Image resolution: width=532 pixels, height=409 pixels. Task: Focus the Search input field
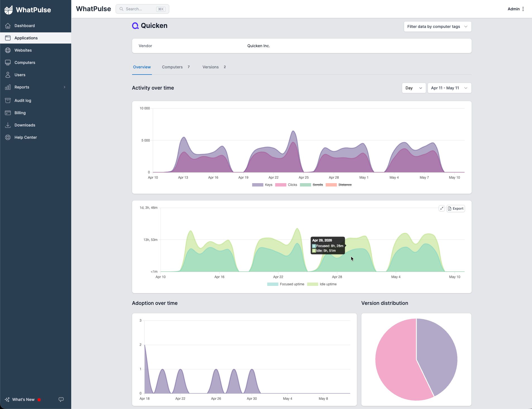point(142,9)
